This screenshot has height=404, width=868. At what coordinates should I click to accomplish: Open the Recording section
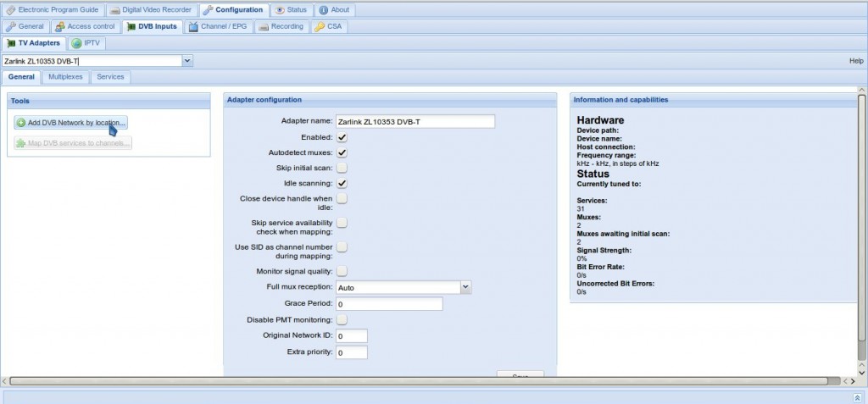[281, 26]
